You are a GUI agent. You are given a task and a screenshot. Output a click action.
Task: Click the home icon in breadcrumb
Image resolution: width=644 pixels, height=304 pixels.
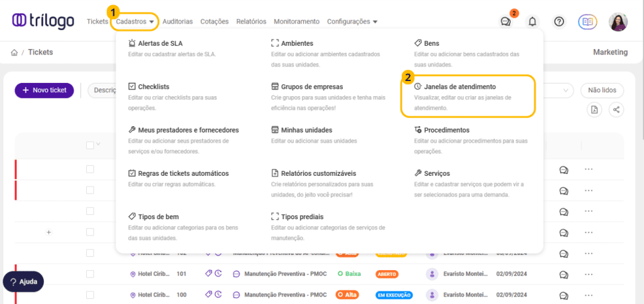click(14, 52)
